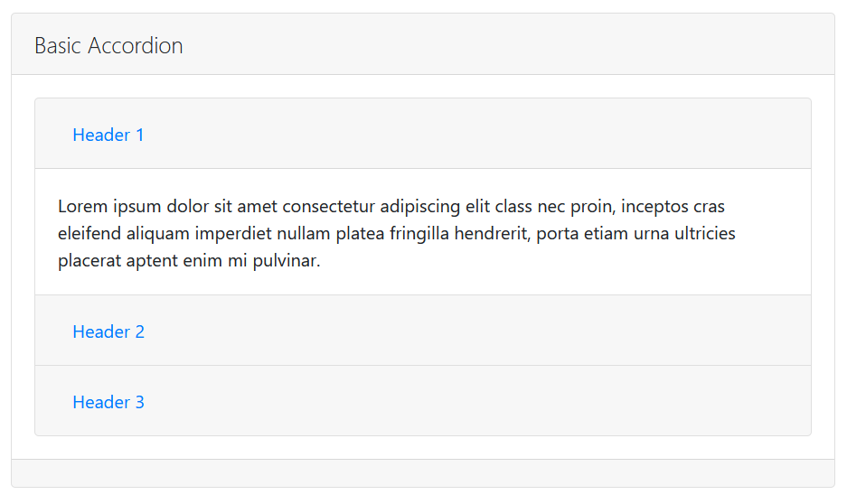
Task: Click the word "proin," in the paragraph
Action: 593,207
